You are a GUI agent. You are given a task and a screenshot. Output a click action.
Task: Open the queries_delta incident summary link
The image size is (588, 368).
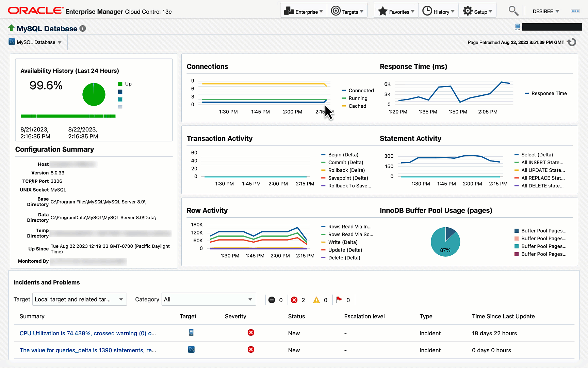(x=87, y=350)
